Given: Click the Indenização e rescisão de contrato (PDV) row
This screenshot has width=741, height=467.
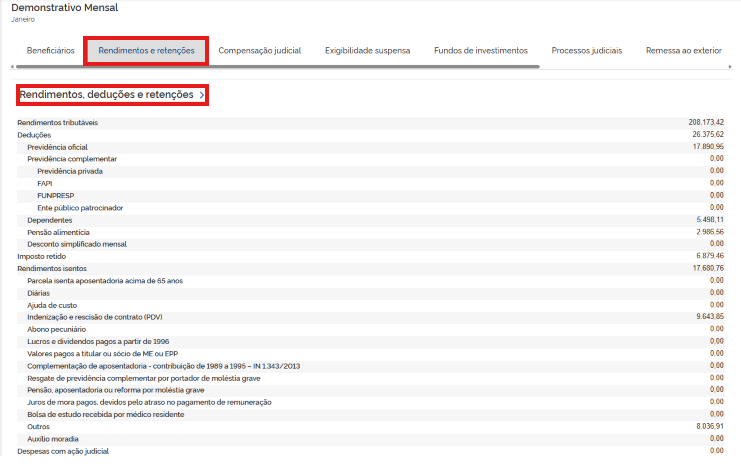Looking at the screenshot, I should (x=370, y=317).
